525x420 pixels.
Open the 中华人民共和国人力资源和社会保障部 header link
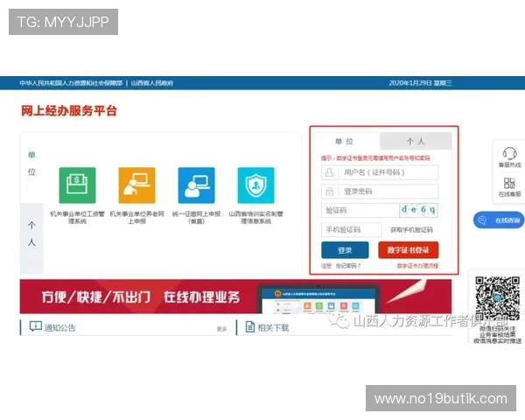click(71, 83)
